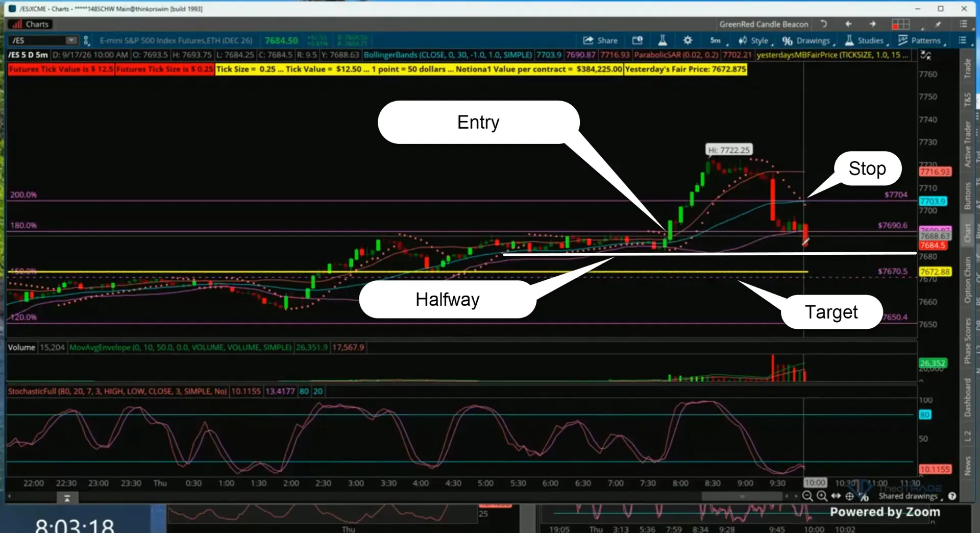Click the Share button
980x533 pixels.
[x=600, y=40]
